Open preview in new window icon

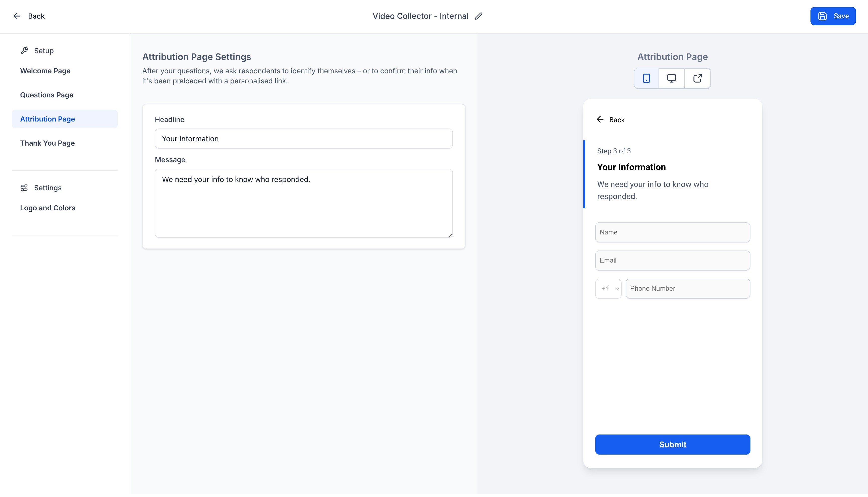click(697, 79)
